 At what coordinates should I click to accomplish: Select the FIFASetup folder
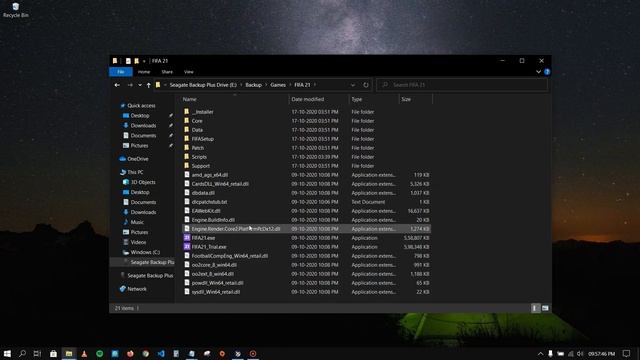click(x=202, y=139)
